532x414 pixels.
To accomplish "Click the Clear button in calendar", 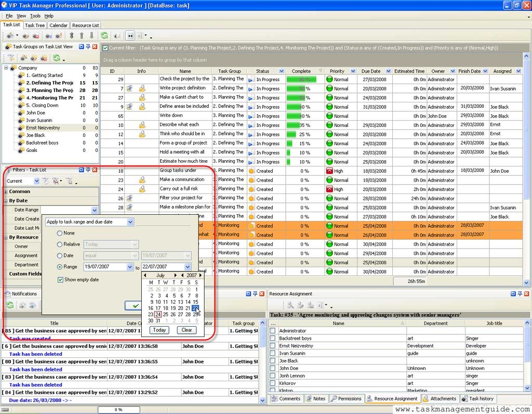I will [187, 330].
